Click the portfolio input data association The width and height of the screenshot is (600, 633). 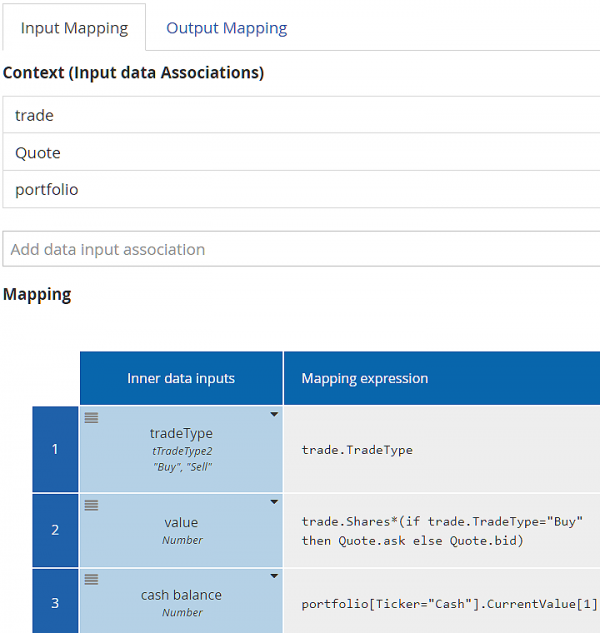[x=300, y=190]
